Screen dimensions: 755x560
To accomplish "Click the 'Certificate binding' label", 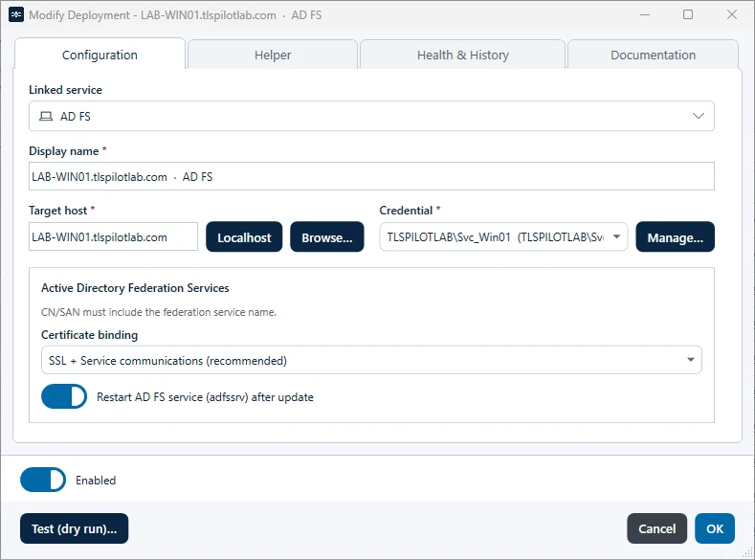I will [90, 335].
